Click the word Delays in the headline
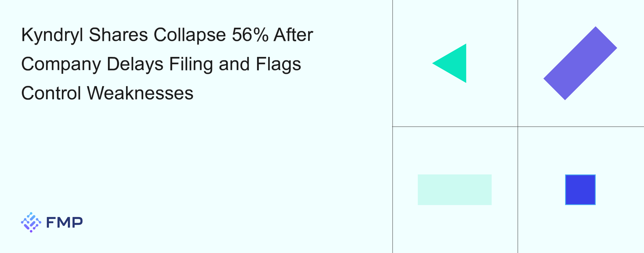 [135, 64]
